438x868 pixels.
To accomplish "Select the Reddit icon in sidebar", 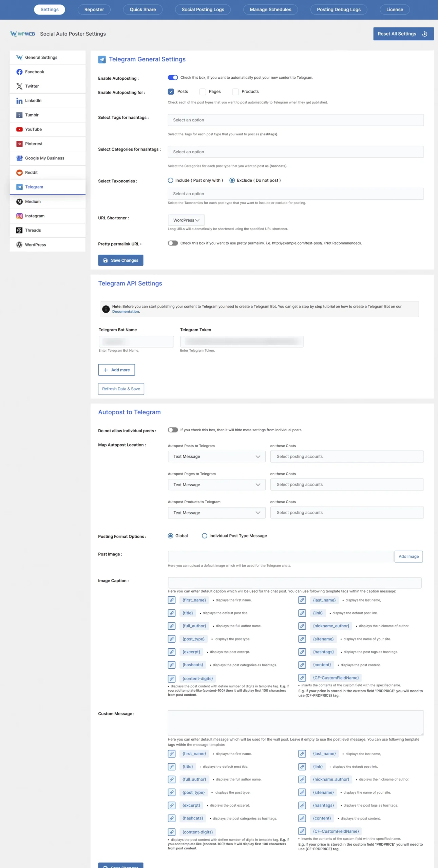I will (19, 173).
